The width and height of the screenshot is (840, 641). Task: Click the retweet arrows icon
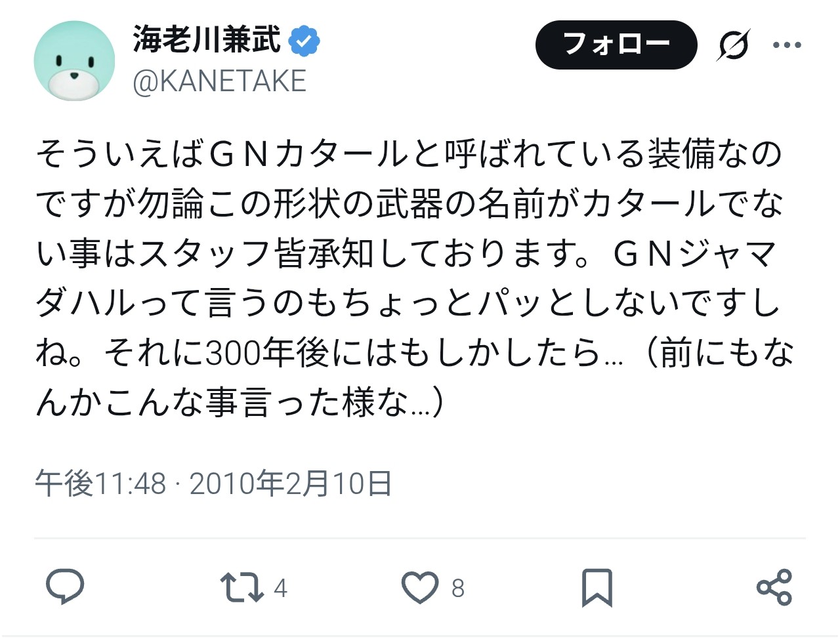[241, 587]
